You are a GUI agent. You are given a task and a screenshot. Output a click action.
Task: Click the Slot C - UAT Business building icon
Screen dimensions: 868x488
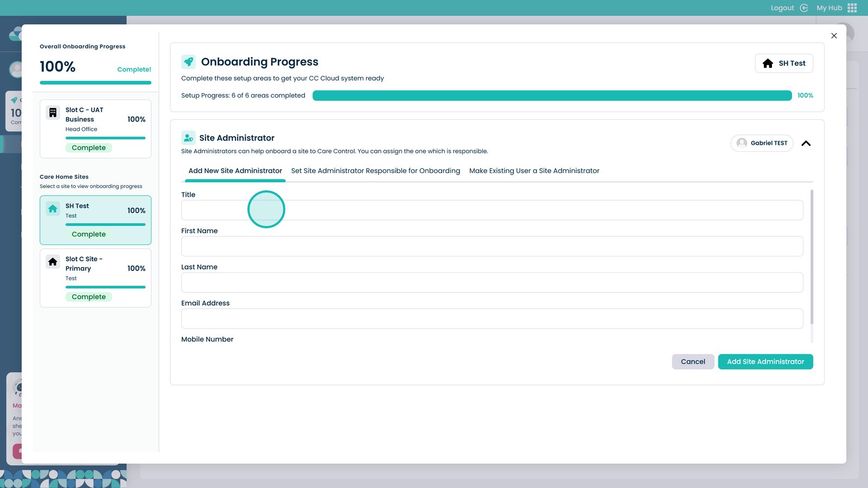(53, 113)
